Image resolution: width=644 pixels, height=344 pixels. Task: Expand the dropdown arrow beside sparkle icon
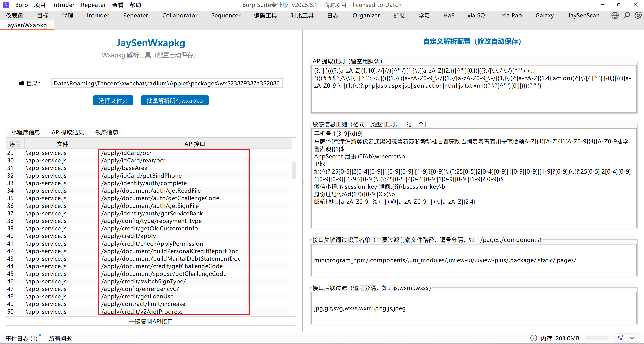click(x=632, y=338)
